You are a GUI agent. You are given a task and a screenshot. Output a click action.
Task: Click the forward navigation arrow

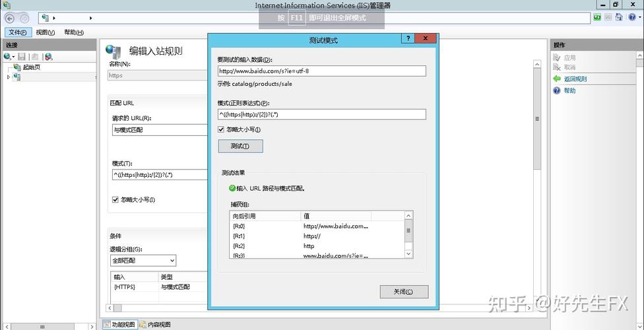pyautogui.click(x=24, y=18)
